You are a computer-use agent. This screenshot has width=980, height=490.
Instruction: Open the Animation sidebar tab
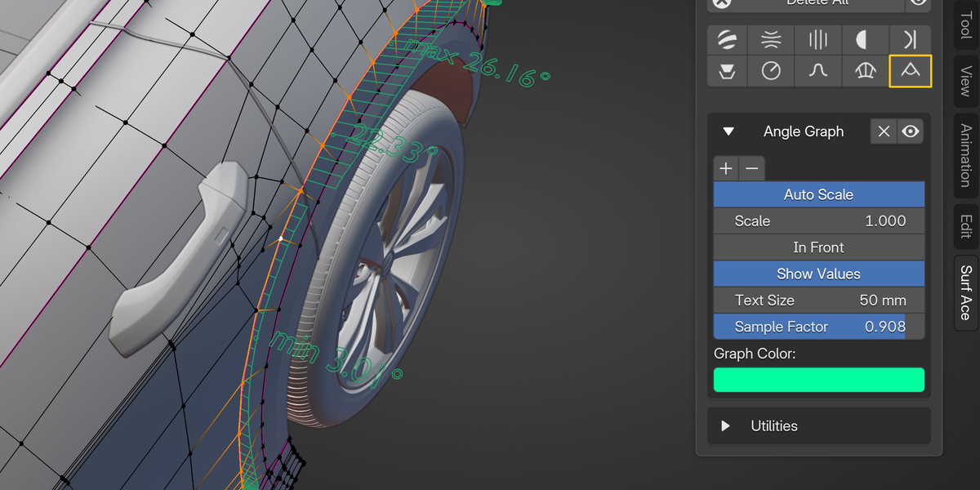[x=965, y=155]
